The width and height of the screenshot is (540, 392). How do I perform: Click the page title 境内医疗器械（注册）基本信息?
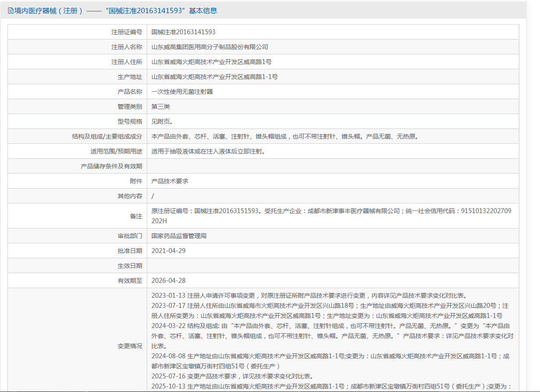116,11
